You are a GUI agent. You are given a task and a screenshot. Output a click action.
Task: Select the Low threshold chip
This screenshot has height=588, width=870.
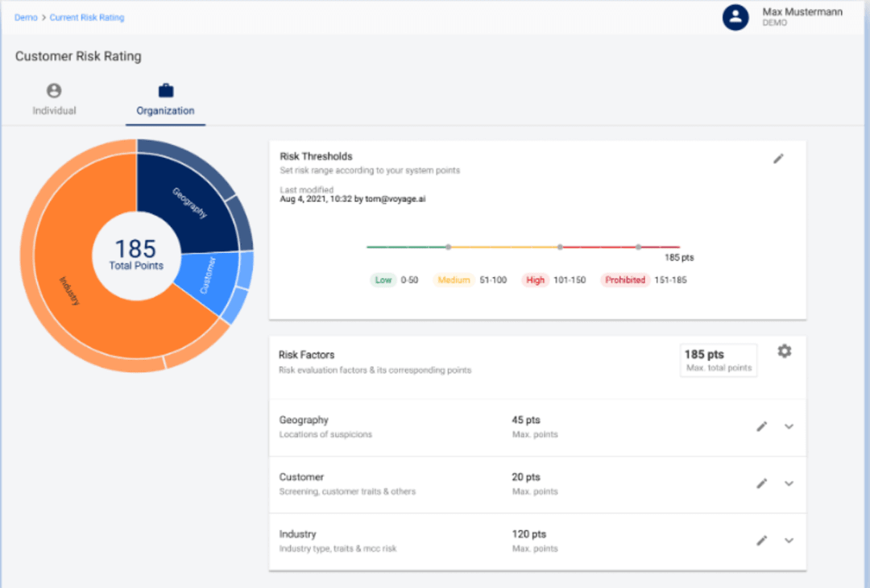coord(383,280)
